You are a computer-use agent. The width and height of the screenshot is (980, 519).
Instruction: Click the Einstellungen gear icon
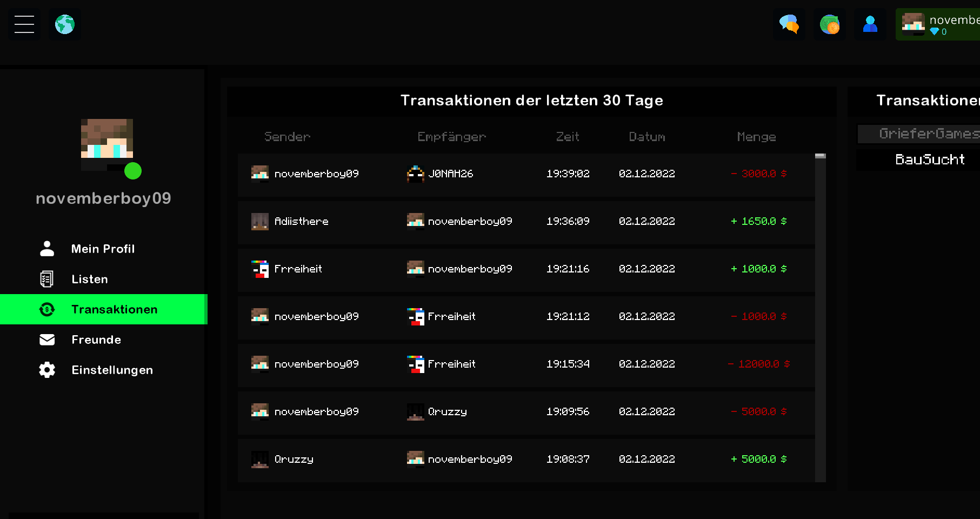point(47,370)
